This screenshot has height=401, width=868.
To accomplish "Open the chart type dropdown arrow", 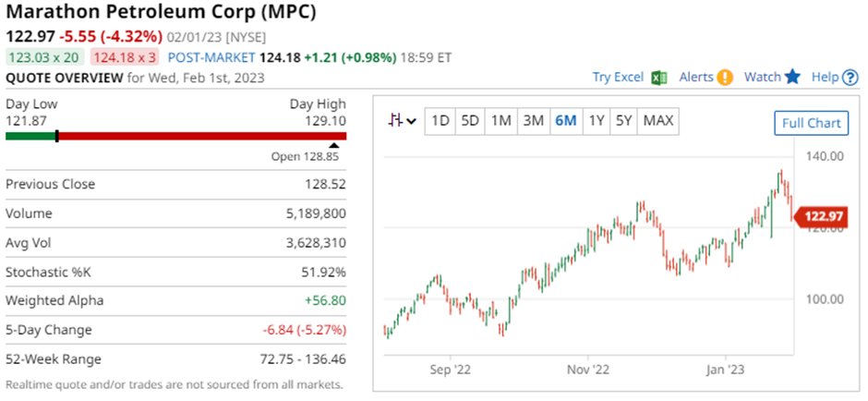I will coord(411,121).
